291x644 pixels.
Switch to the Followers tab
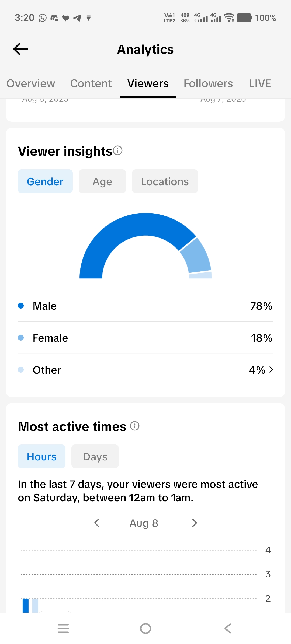tap(208, 83)
